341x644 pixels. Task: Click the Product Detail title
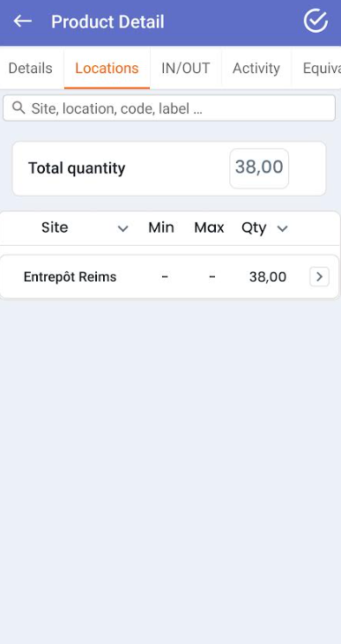(x=107, y=22)
